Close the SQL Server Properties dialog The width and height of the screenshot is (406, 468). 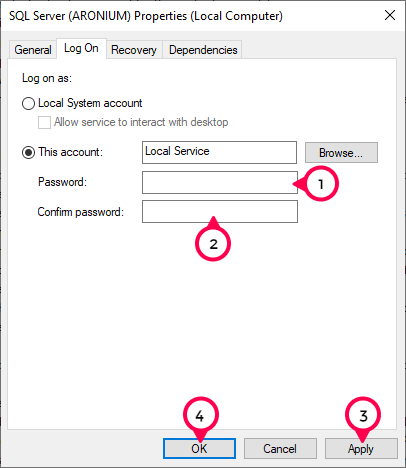tap(390, 15)
